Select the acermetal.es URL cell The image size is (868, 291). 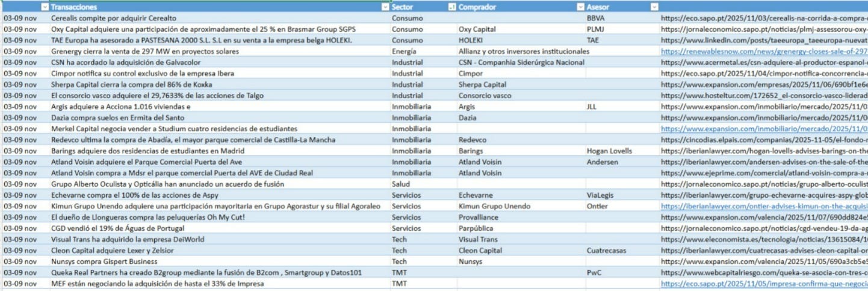(764, 62)
